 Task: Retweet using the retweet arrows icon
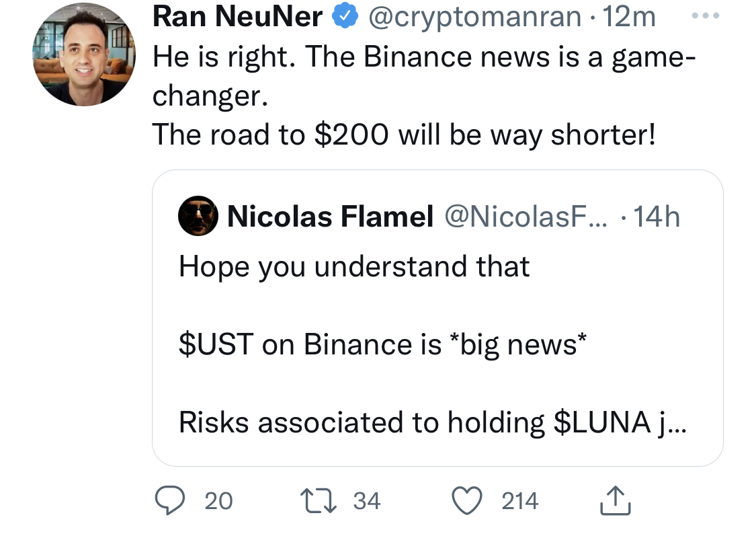coord(319,501)
